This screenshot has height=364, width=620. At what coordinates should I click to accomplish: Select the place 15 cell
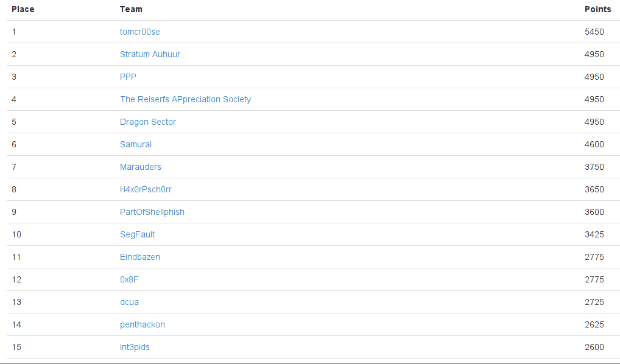[x=16, y=347]
